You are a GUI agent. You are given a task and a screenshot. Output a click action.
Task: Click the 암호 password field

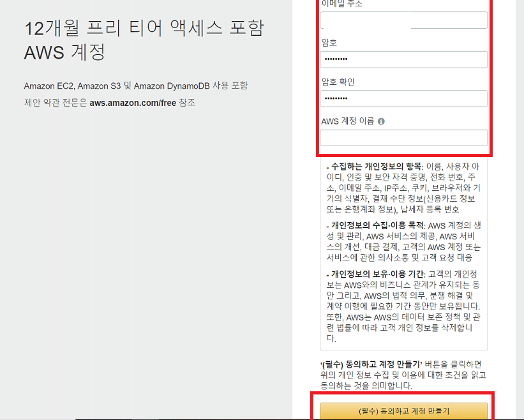point(404,59)
